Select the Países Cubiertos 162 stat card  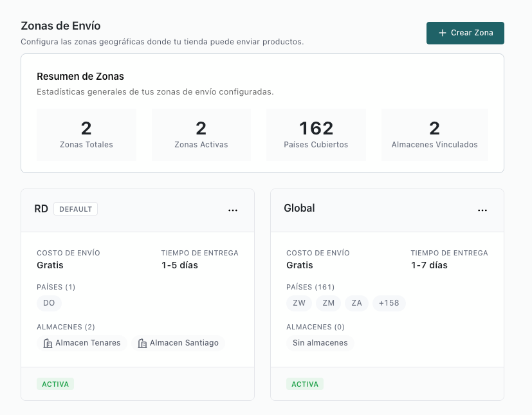(x=316, y=134)
